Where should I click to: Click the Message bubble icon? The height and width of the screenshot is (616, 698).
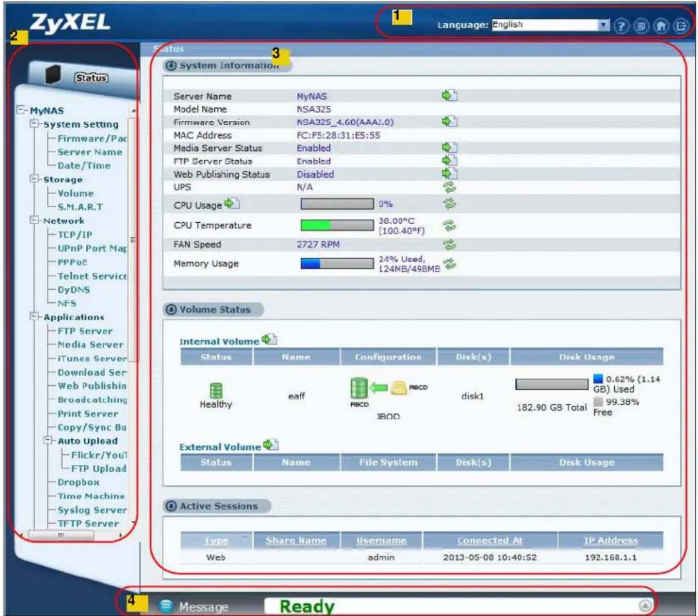click(x=166, y=606)
